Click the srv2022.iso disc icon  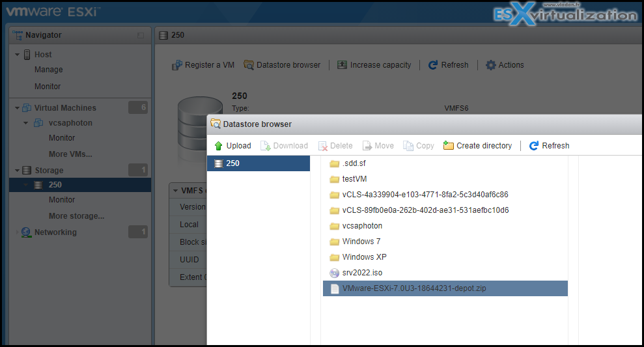[x=335, y=273]
